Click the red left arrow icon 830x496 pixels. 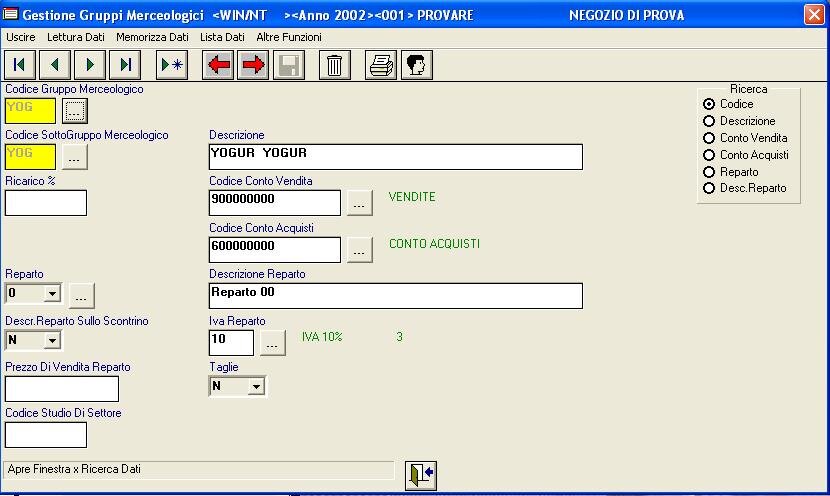pyautogui.click(x=218, y=66)
